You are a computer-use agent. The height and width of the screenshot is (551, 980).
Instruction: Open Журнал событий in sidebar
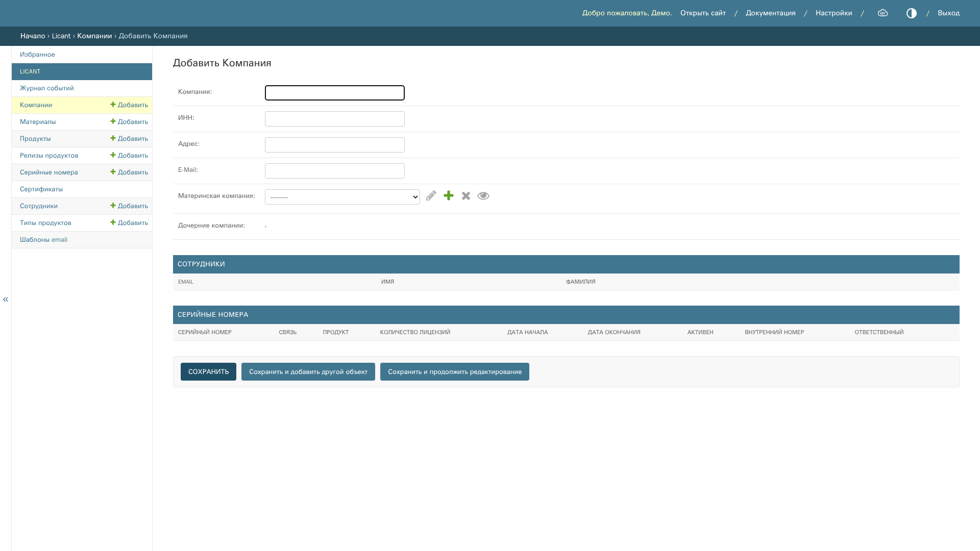click(x=47, y=88)
